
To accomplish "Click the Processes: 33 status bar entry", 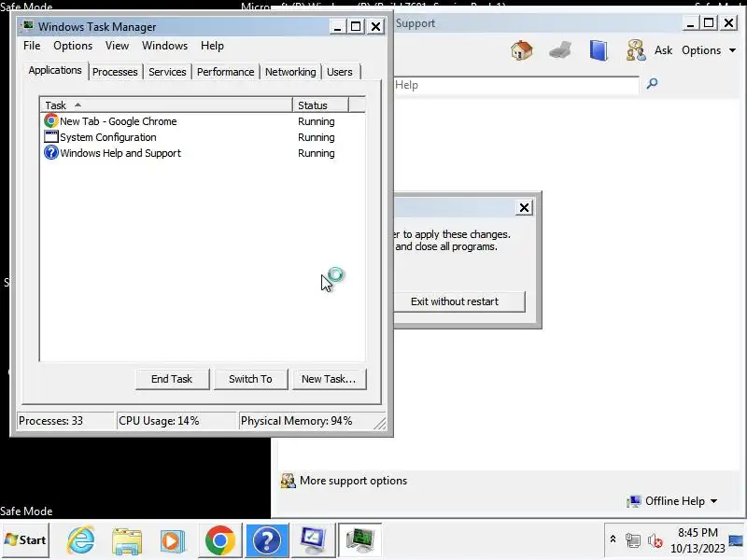I will click(65, 421).
